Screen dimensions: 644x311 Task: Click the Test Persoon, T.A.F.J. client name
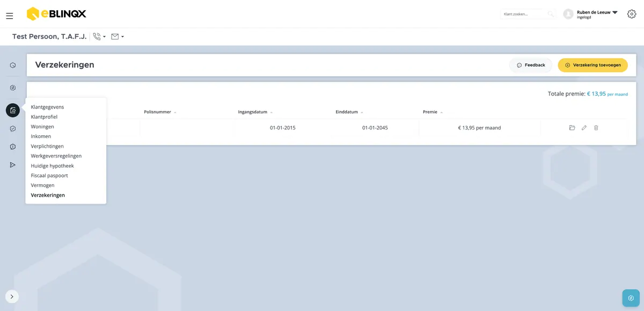49,37
